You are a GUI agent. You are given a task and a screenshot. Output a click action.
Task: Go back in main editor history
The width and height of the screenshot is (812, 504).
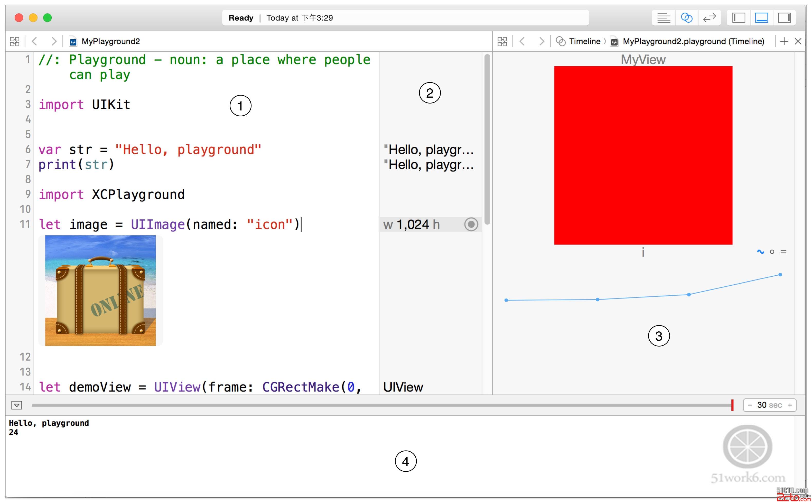[34, 41]
